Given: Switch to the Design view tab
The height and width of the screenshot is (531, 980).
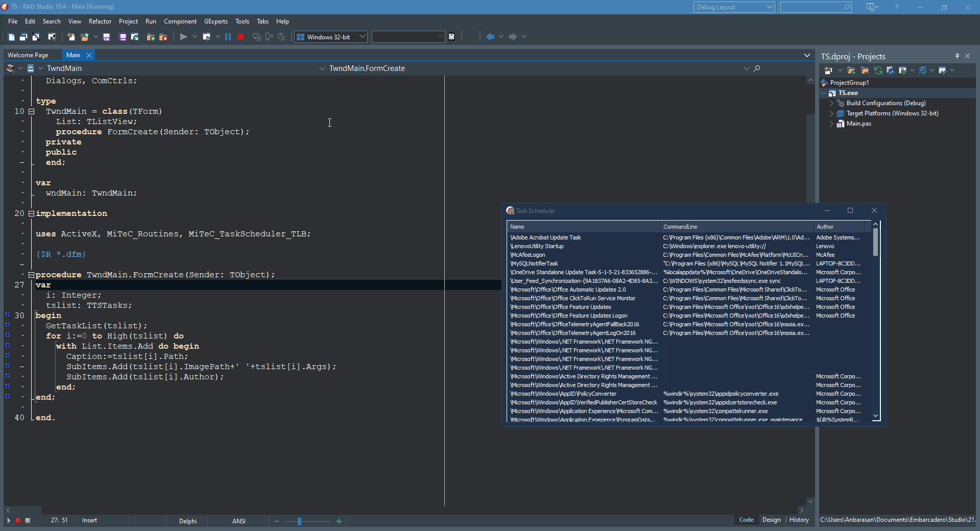Looking at the screenshot, I should click(x=771, y=520).
